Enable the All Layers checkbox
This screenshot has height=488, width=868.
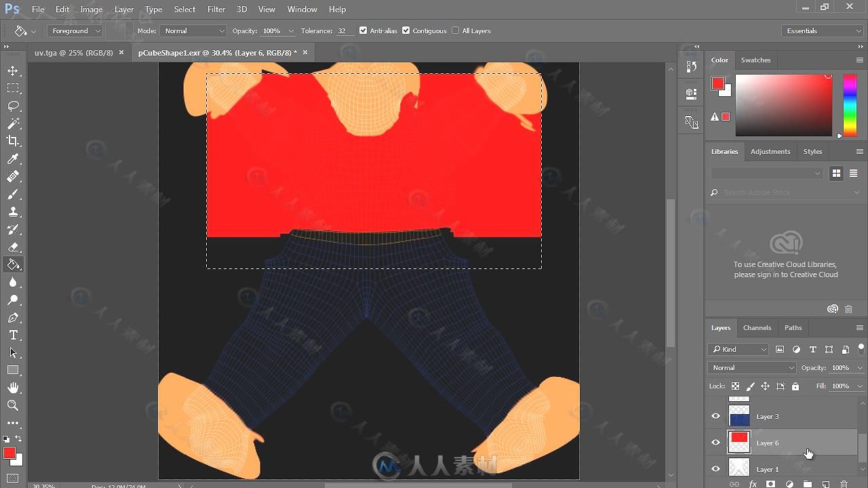(x=456, y=30)
